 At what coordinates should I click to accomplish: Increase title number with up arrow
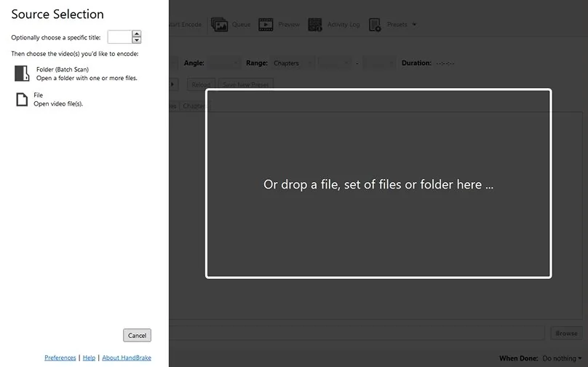137,33
